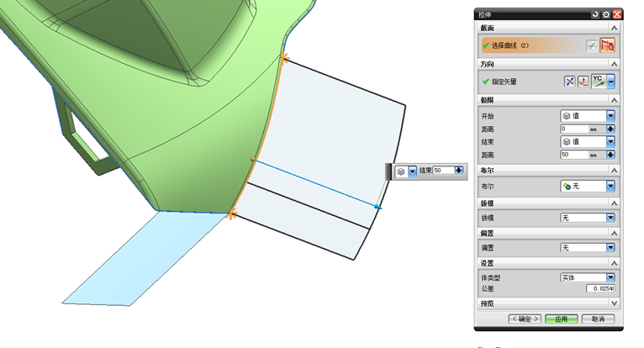The image size is (644, 348).
Task: Click the 应用 apply button
Action: (562, 319)
